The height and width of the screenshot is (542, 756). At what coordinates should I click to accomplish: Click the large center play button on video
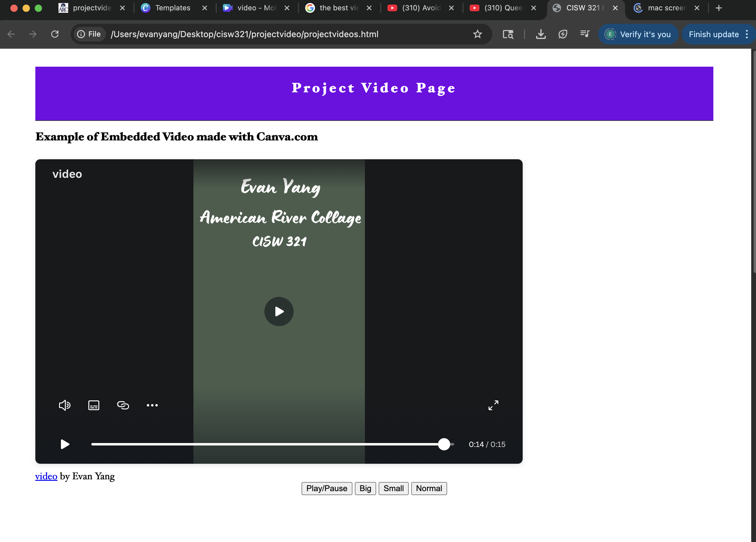(279, 311)
